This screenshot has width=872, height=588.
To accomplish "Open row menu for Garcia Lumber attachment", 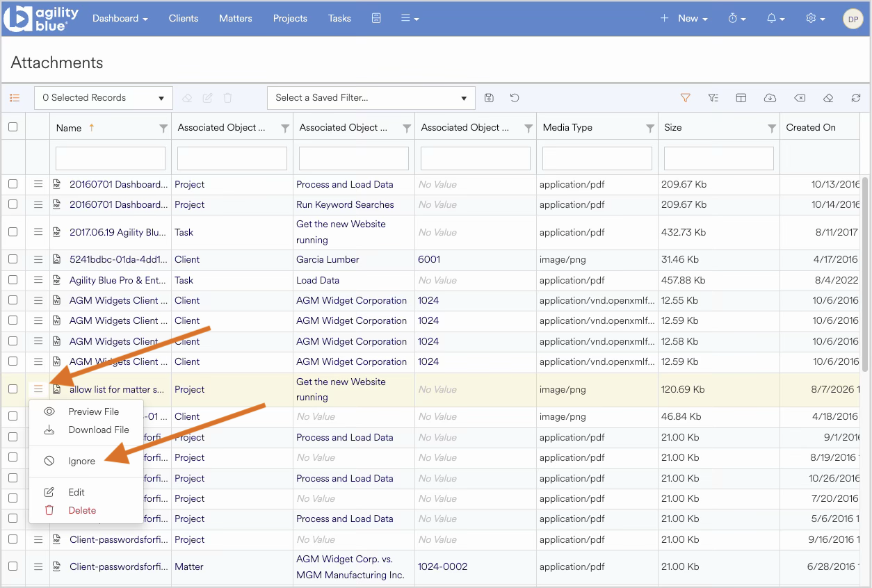I will (x=38, y=259).
